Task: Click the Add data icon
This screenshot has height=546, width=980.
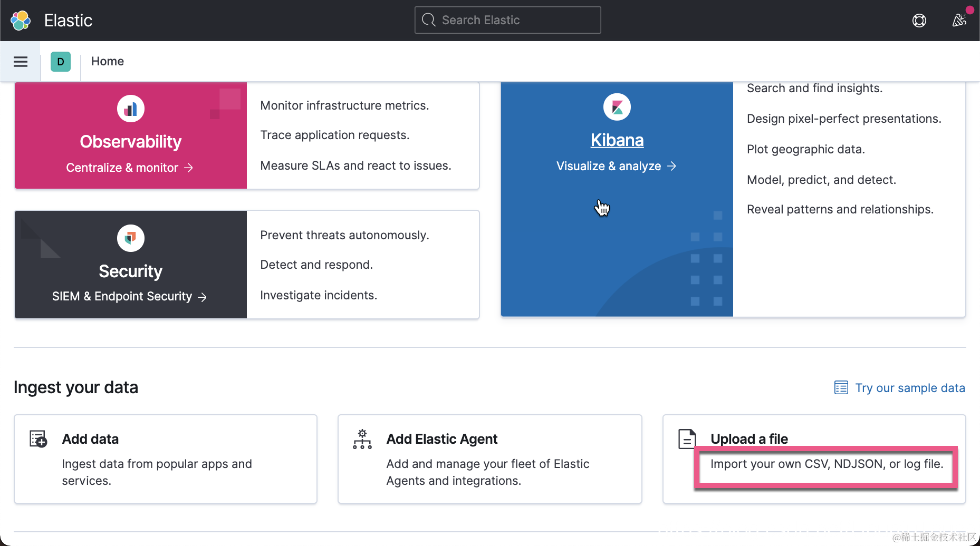Action: click(x=39, y=438)
